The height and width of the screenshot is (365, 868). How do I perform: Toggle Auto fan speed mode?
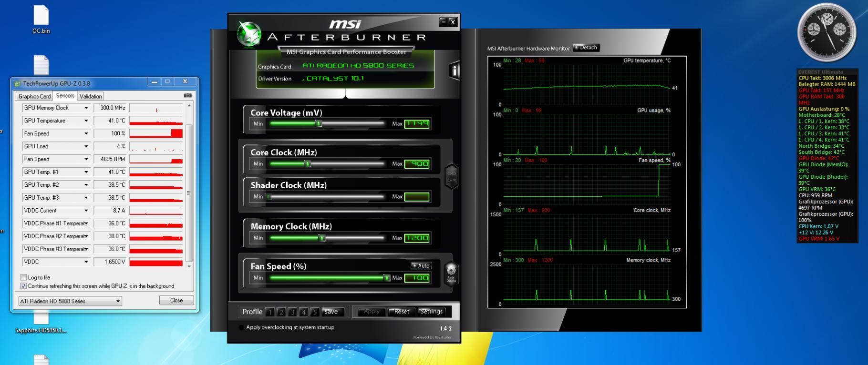pyautogui.click(x=421, y=266)
